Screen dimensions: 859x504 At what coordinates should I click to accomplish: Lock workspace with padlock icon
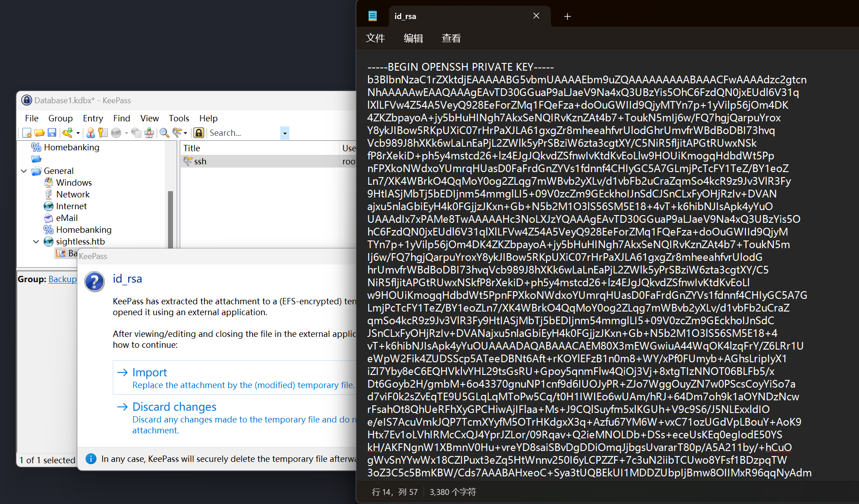tap(199, 133)
